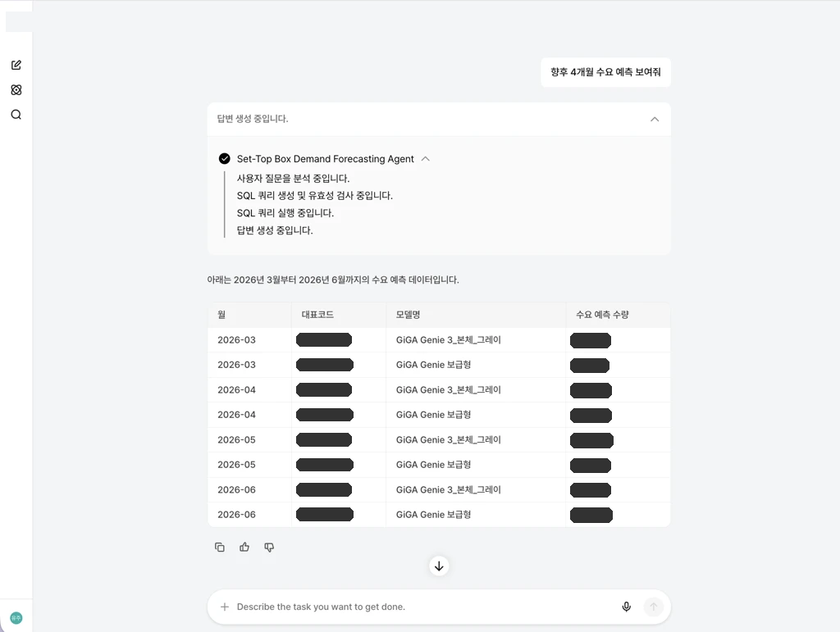Give the answer a thumbs down

point(269,547)
